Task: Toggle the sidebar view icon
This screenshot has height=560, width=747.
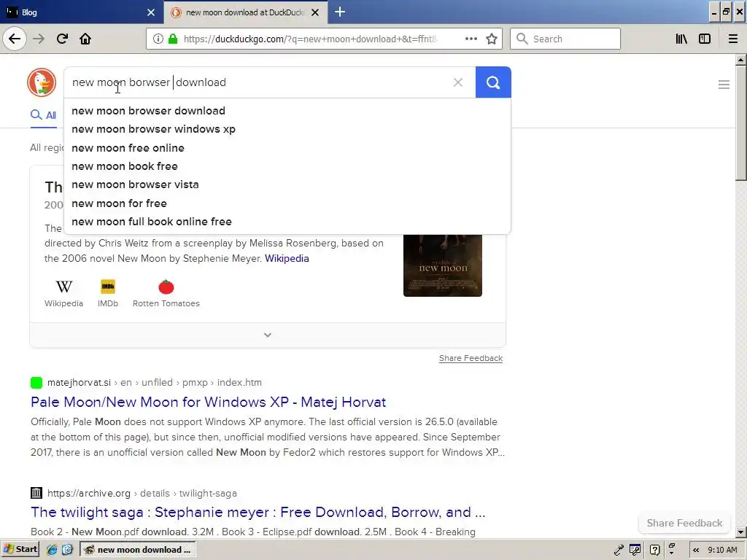Action: 705,39
